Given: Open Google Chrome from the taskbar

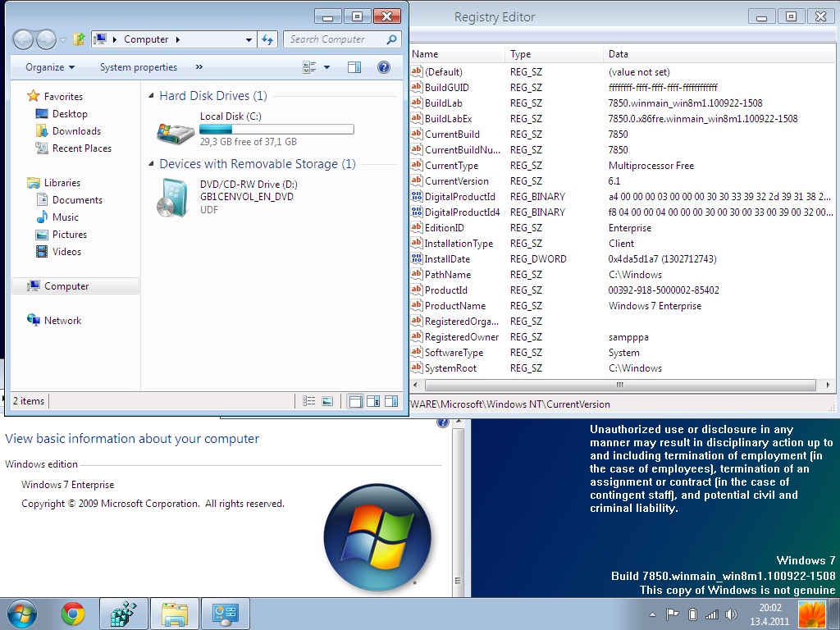Looking at the screenshot, I should click(73, 614).
